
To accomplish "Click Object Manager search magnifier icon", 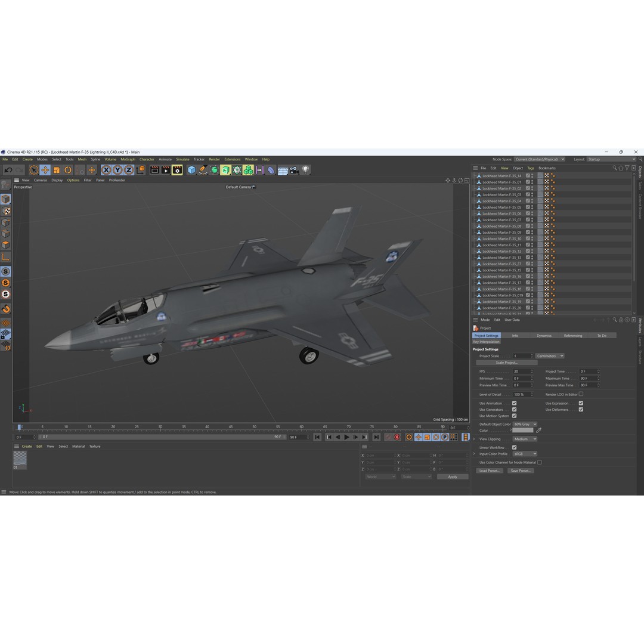I will coord(614,168).
